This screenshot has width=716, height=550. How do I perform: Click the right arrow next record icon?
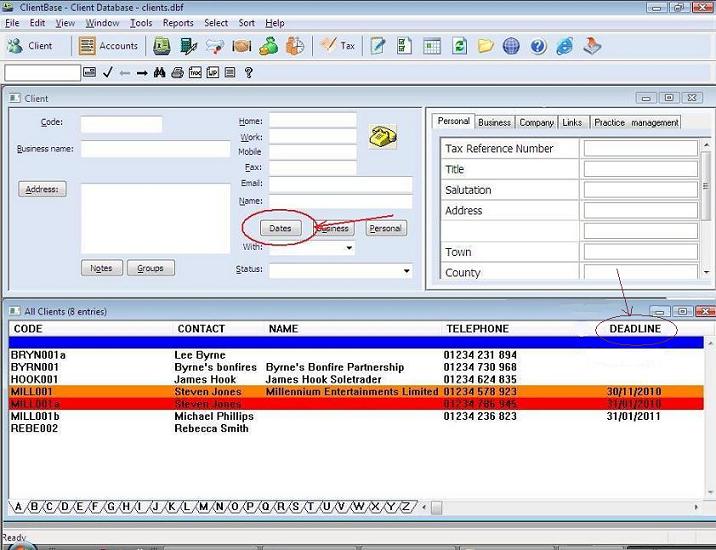[x=142, y=73]
